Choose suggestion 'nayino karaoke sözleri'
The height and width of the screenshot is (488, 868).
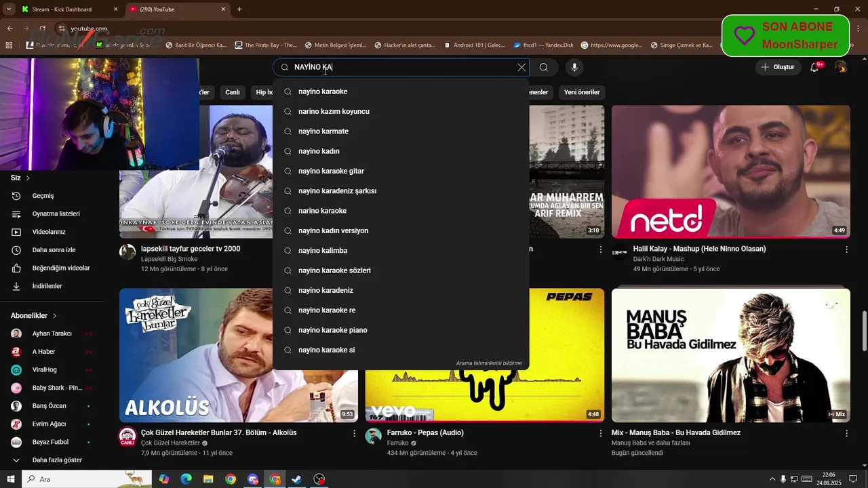click(401, 270)
